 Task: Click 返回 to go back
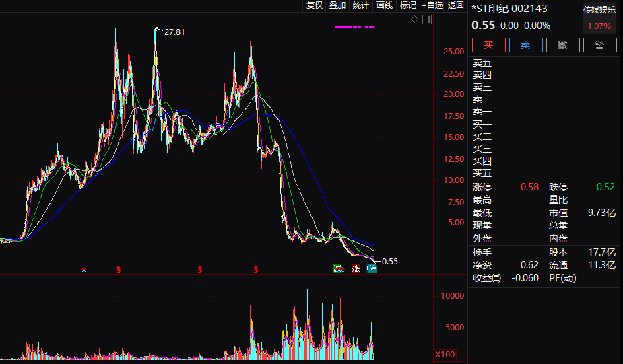(x=456, y=5)
